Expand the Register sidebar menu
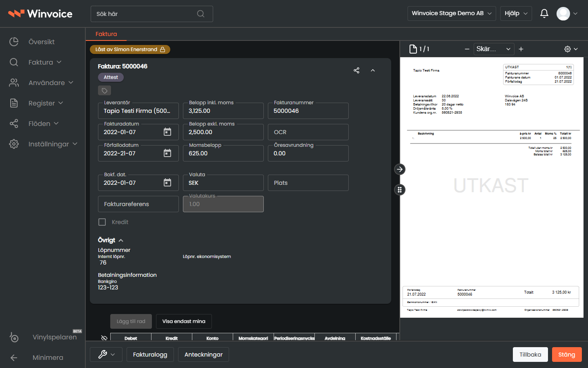The height and width of the screenshot is (368, 588). (36, 103)
